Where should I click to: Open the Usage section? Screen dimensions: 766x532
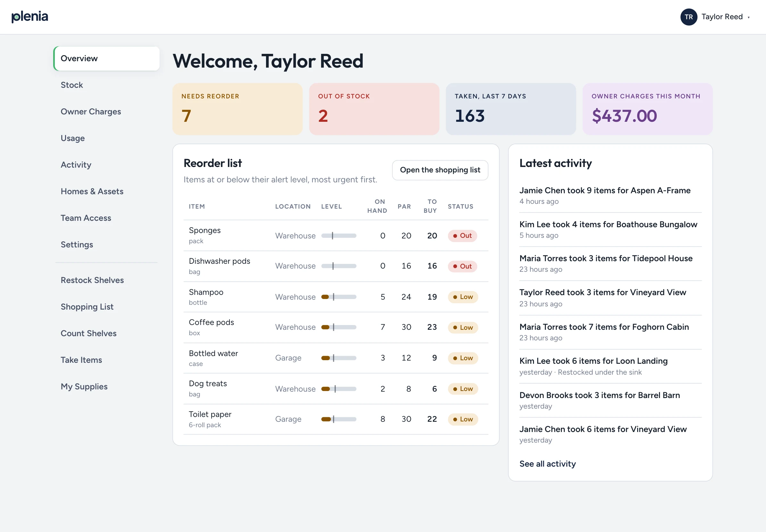pos(73,138)
